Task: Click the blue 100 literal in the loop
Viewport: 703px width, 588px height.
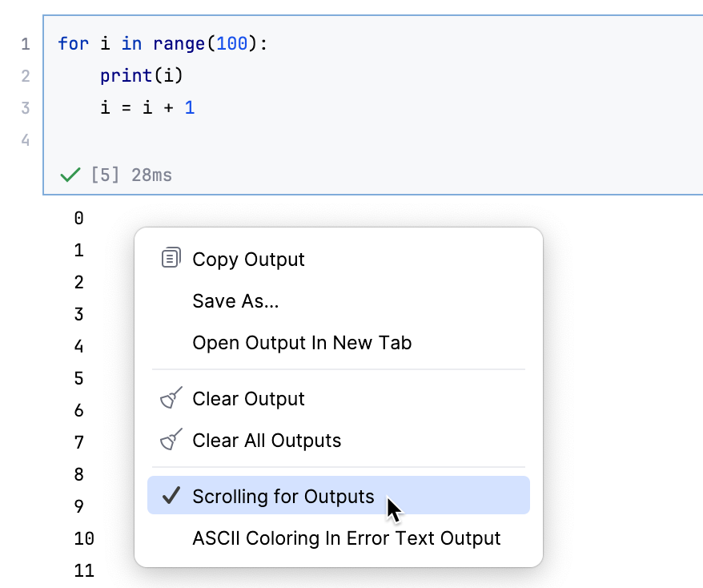Action: point(232,43)
